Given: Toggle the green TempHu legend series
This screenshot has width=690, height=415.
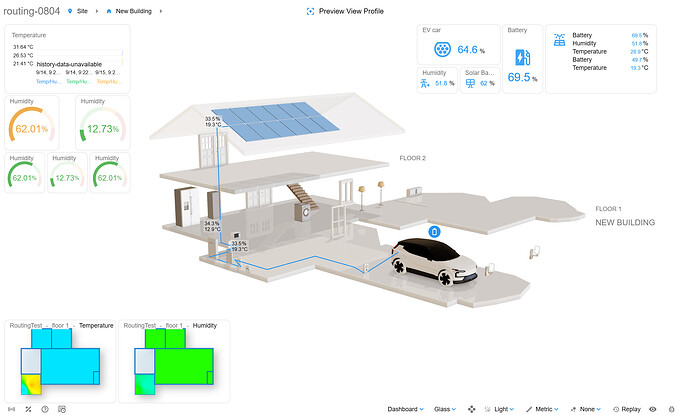Looking at the screenshot, I should tap(78, 81).
